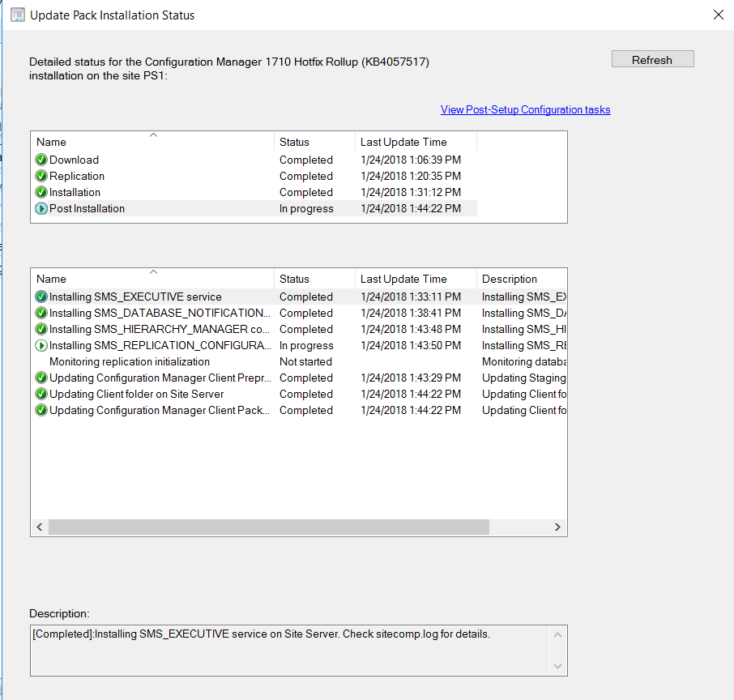Click the Post Installation in-progress icon

point(41,208)
